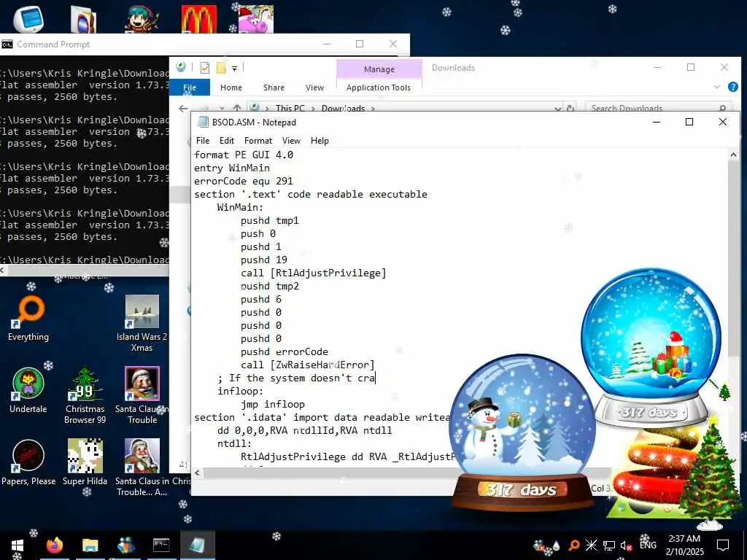
Task: Open the people/messenger taskbar icon
Action: [x=125, y=545]
